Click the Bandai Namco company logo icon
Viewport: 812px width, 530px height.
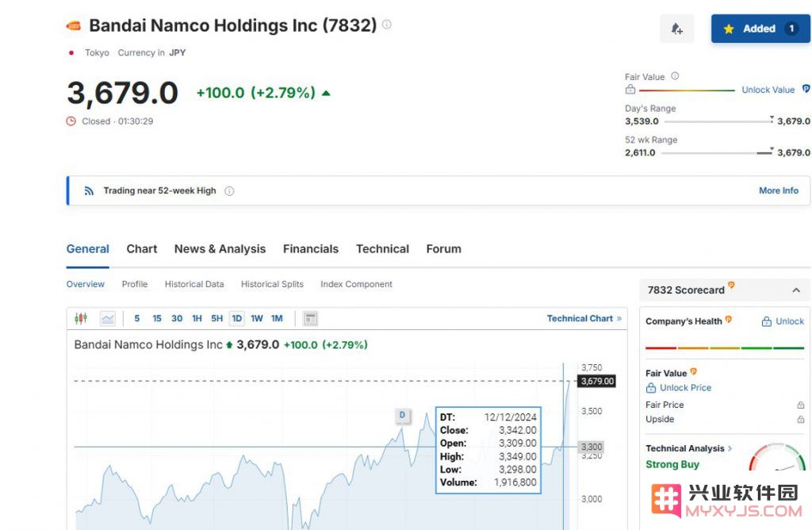pos(74,25)
